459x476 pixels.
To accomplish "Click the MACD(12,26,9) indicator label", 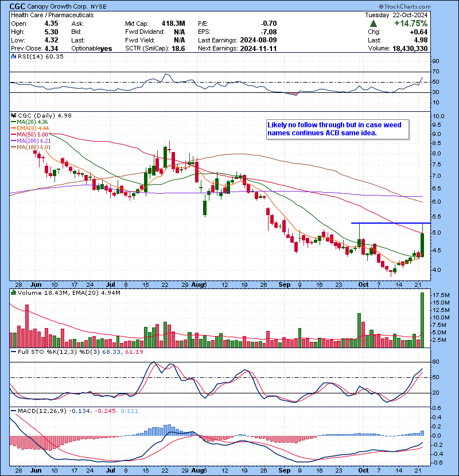I will pyautogui.click(x=42, y=411).
